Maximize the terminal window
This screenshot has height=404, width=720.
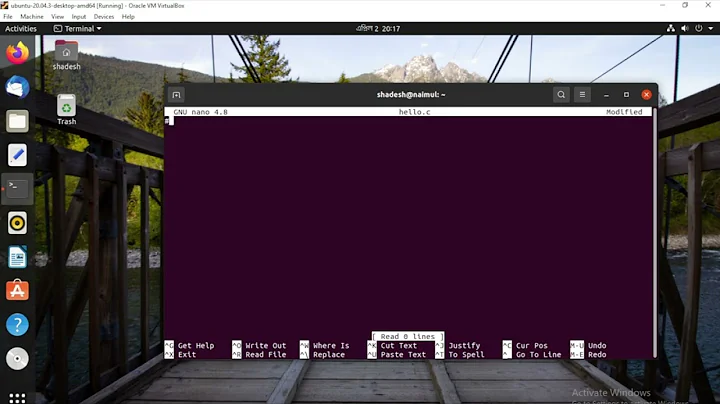(x=626, y=95)
